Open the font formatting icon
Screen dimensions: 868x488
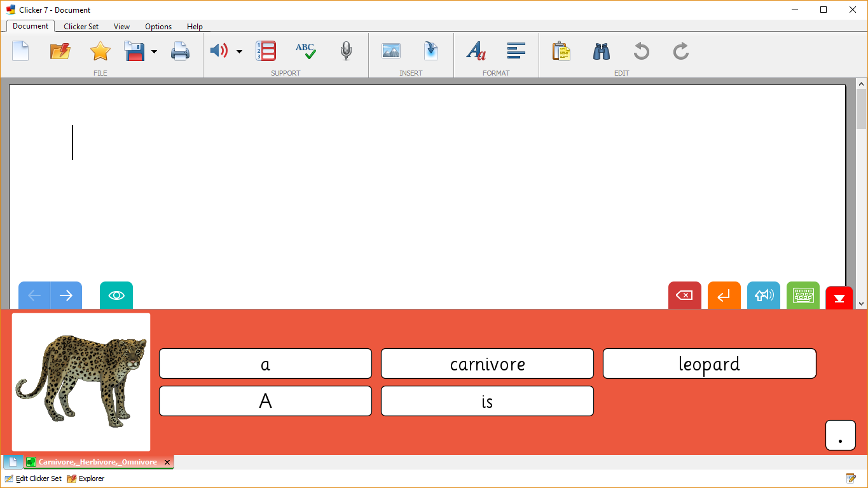coord(476,51)
